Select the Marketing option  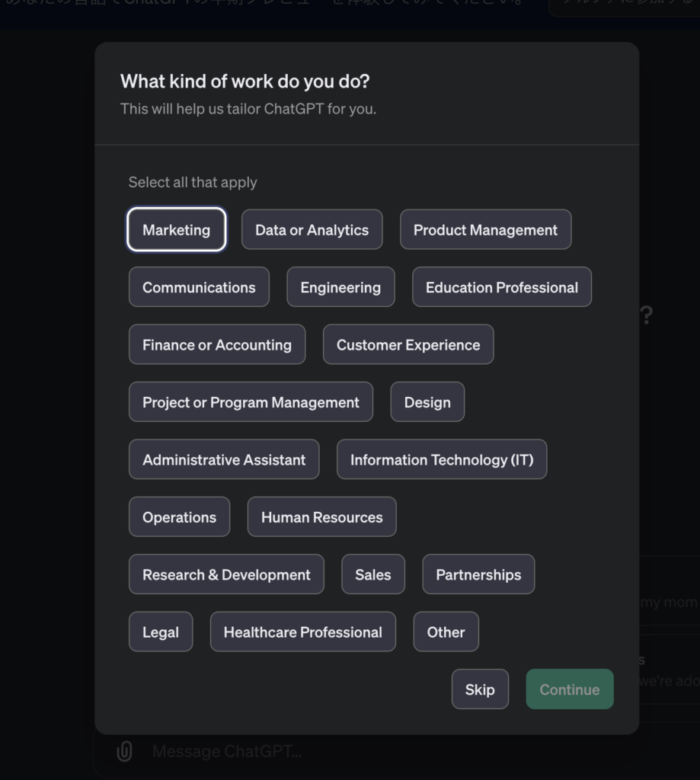(176, 230)
